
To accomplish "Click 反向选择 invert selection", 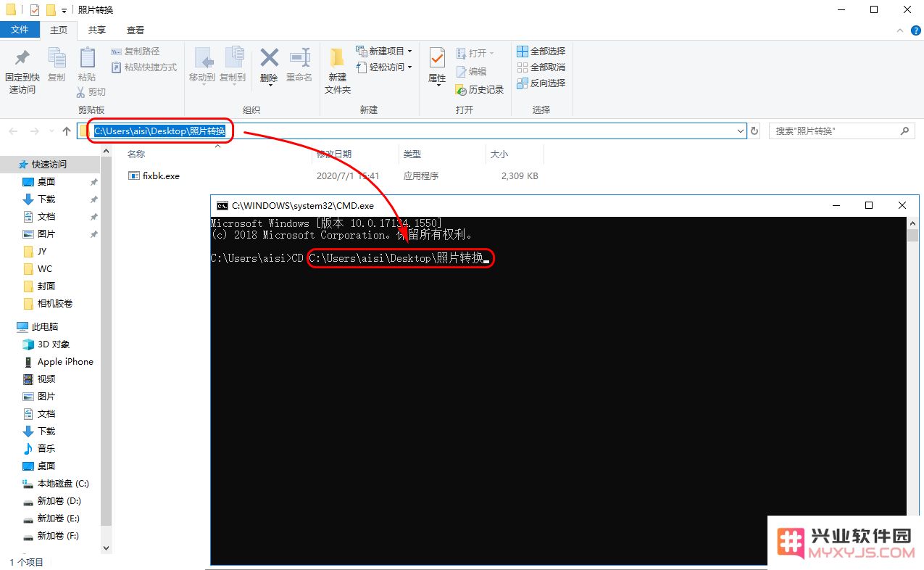I will point(541,83).
